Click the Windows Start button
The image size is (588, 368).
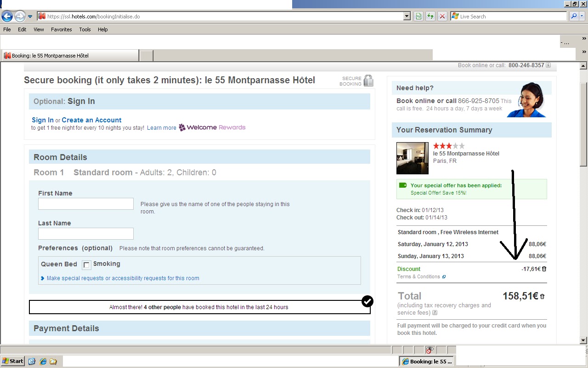13,361
